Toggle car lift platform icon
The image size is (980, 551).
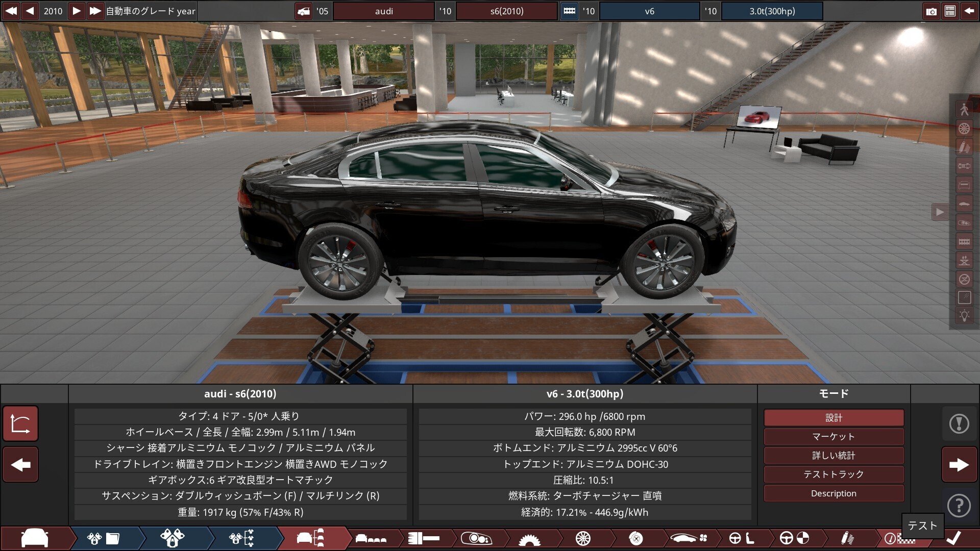coord(964,260)
